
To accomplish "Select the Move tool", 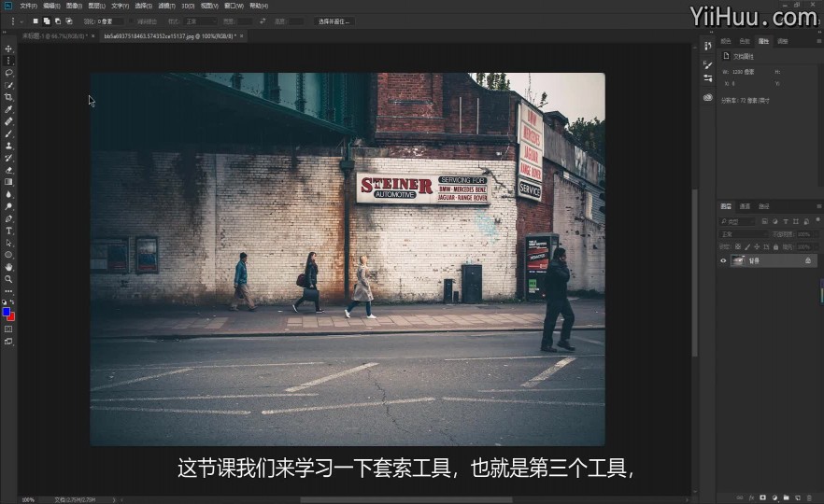I will pyautogui.click(x=8, y=49).
